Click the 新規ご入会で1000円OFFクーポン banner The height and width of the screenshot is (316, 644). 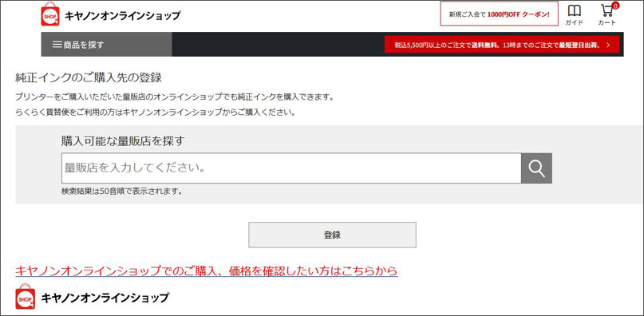499,14
